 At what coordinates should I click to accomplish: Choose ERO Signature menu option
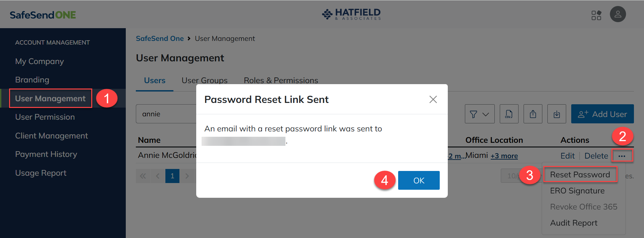(x=577, y=191)
